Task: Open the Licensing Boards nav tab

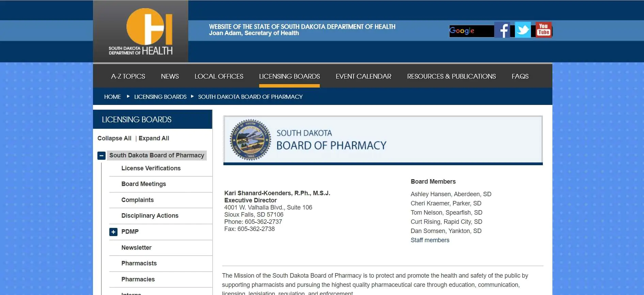Action: (289, 77)
